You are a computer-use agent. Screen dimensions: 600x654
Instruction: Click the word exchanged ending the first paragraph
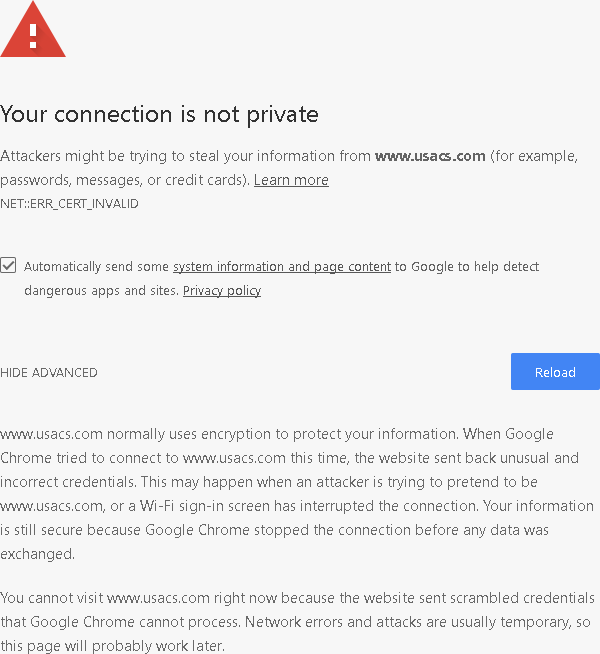click(38, 554)
